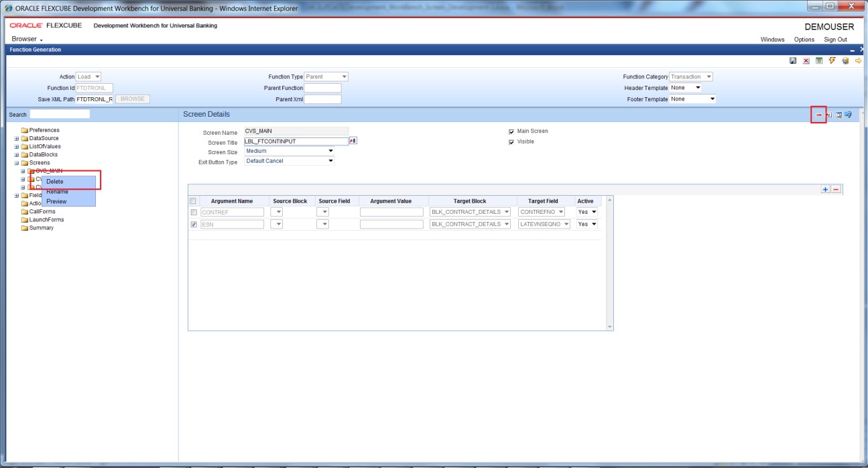Screen dimensions: 868x468
Task: Open the Action dropdown showing Load
Action: pyautogui.click(x=88, y=76)
